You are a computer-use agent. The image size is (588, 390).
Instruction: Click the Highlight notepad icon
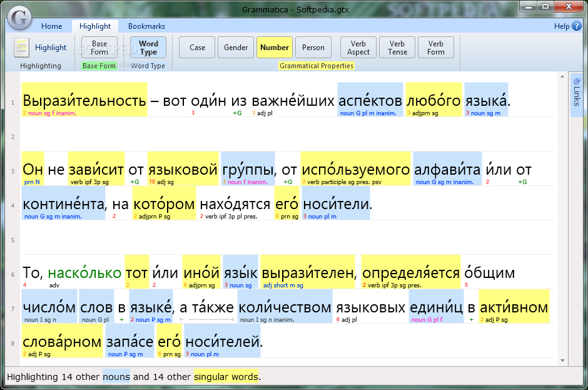(x=21, y=48)
